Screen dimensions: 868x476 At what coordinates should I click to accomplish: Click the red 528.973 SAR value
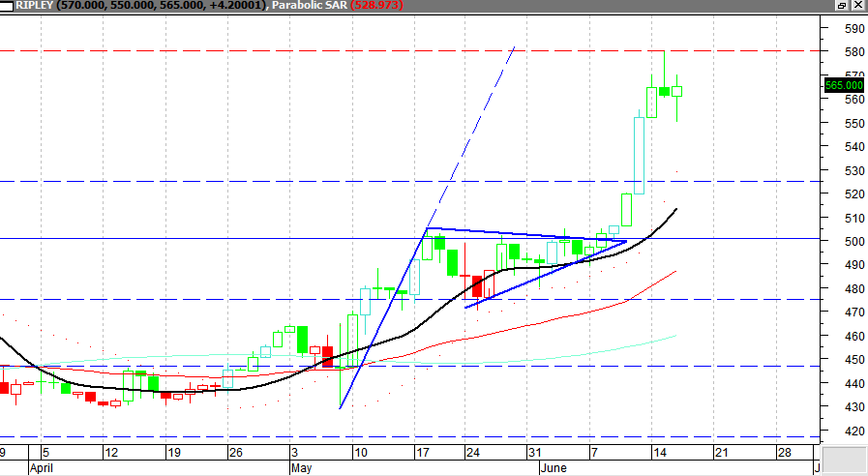coord(376,5)
